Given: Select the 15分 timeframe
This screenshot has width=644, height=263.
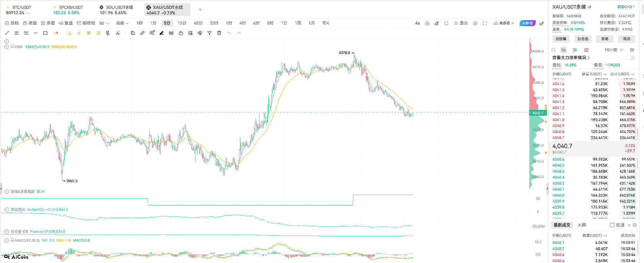Looking at the screenshot, I should pyautogui.click(x=182, y=23).
